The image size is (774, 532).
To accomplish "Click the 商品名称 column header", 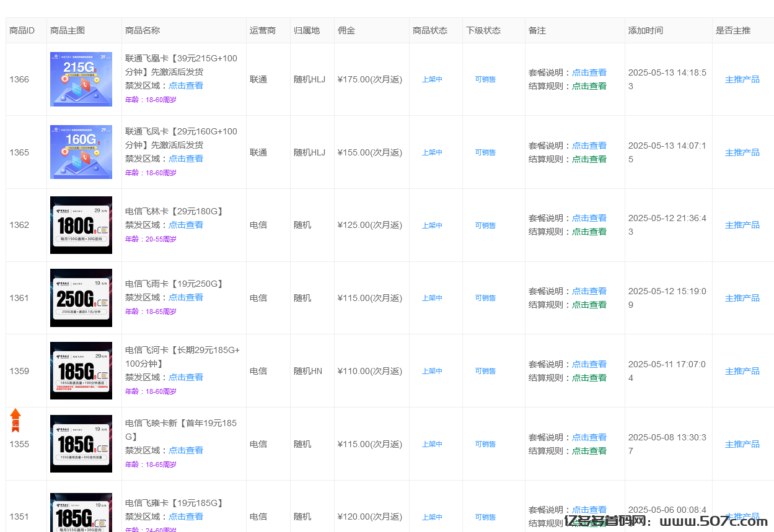I will coord(143,30).
